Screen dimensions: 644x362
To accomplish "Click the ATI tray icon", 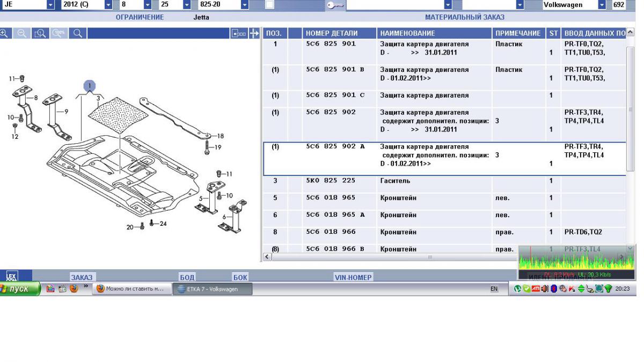I will click(x=536, y=289).
